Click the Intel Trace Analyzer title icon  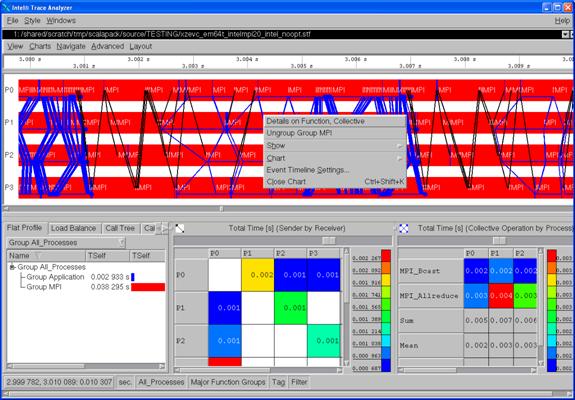pos(6,7)
